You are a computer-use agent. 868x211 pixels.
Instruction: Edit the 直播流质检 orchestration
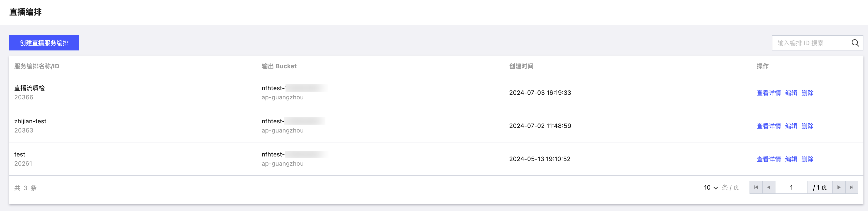pos(791,93)
